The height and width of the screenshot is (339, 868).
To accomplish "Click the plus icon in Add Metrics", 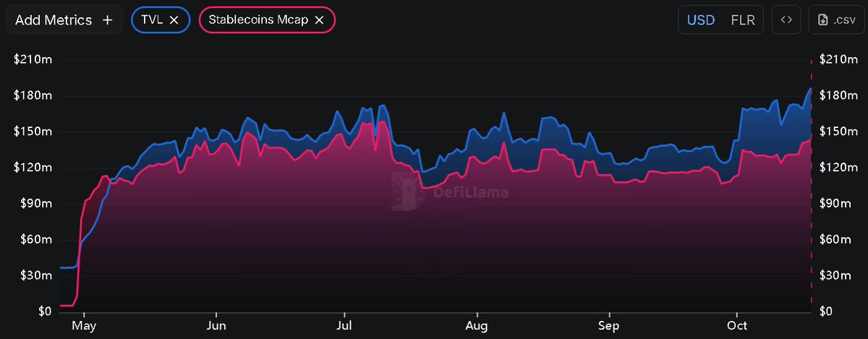I will click(x=107, y=20).
